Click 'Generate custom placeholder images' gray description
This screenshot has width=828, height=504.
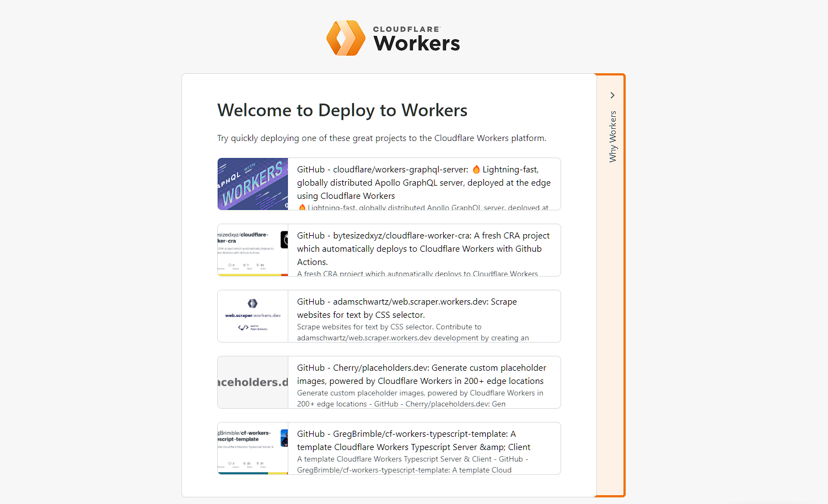pos(420,398)
